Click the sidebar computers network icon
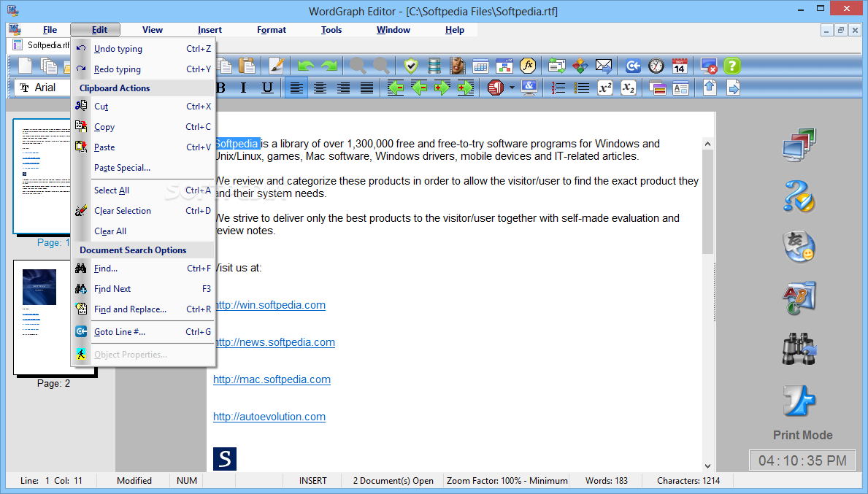868x494 pixels. click(799, 144)
